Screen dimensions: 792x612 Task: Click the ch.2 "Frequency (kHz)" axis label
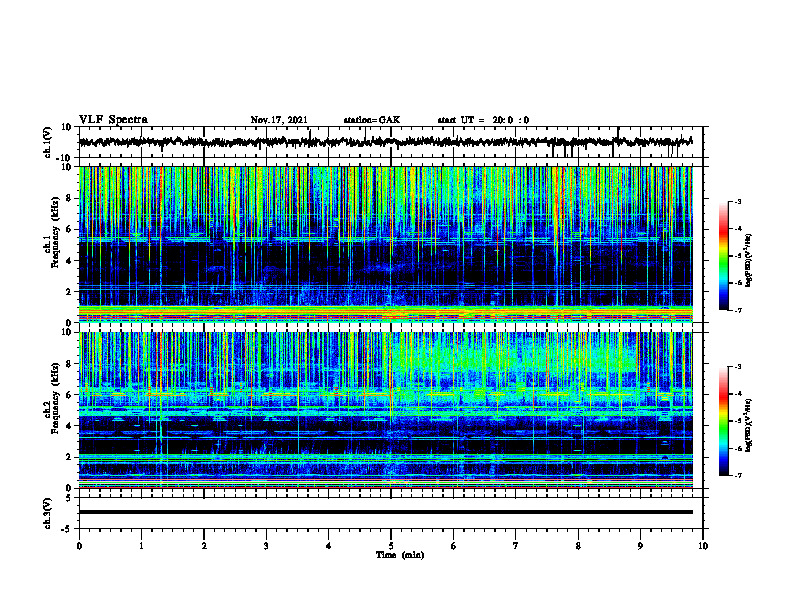tap(55, 398)
